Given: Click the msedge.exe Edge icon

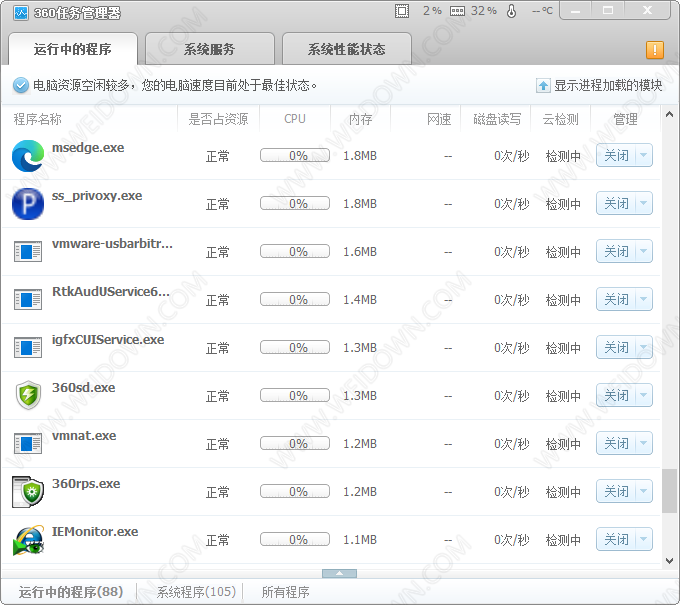Looking at the screenshot, I should tap(28, 156).
